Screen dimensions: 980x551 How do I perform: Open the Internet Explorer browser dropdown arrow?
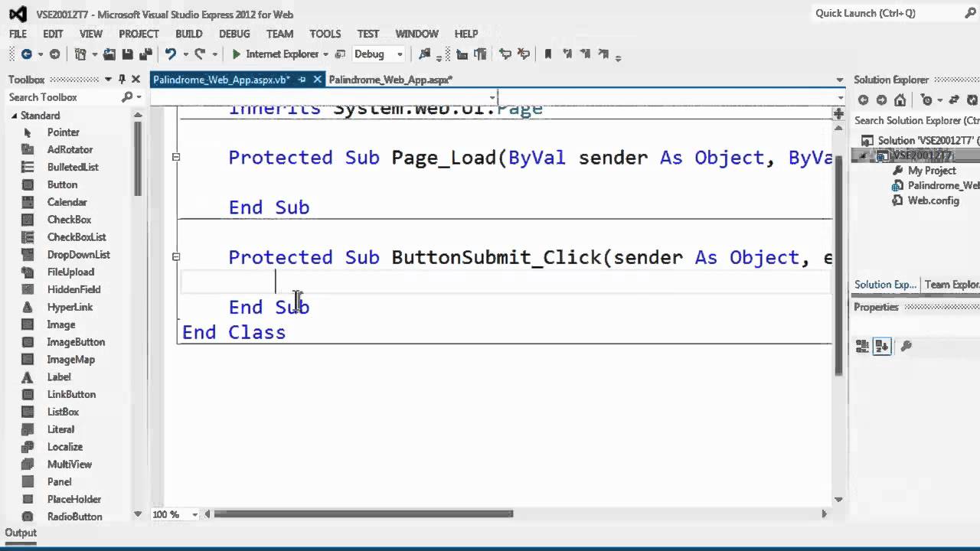coord(325,54)
